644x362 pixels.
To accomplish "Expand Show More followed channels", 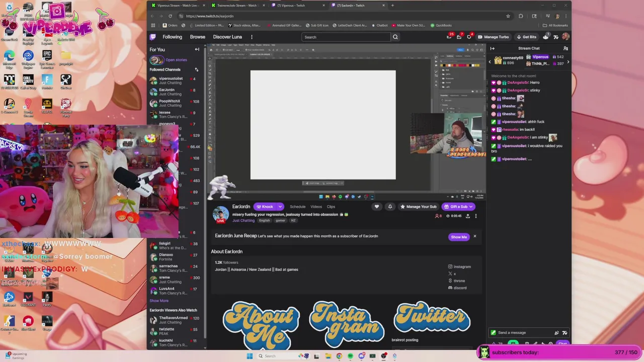I will pyautogui.click(x=159, y=301).
